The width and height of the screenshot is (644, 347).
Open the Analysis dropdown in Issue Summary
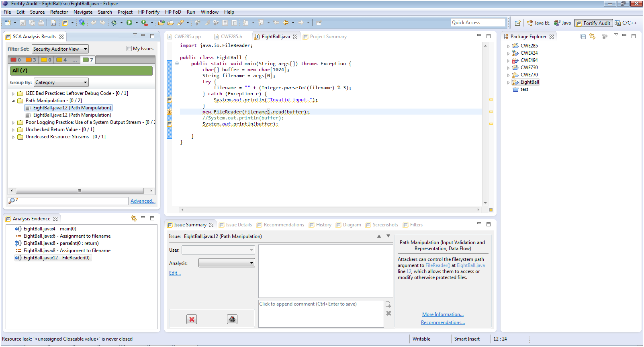click(x=227, y=263)
